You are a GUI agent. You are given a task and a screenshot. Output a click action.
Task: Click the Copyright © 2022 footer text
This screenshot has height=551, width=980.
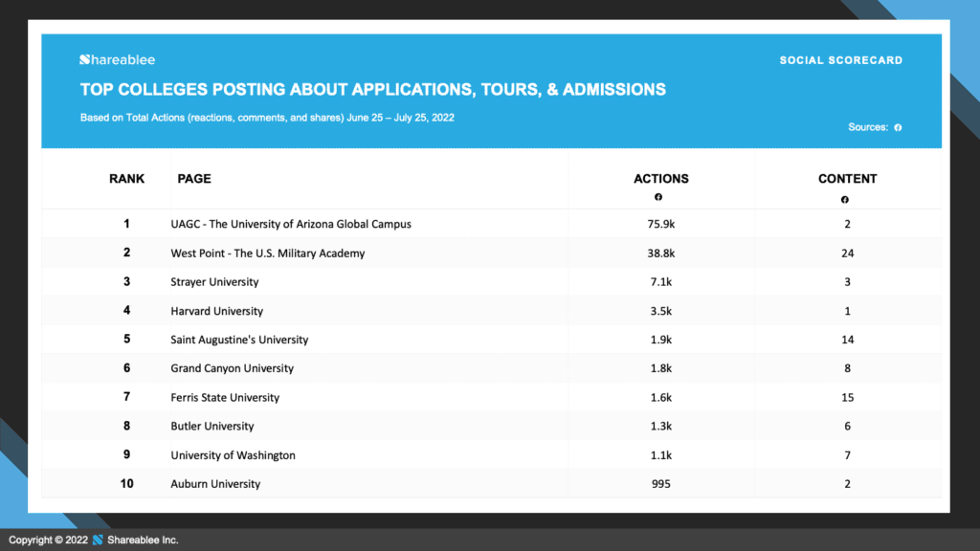click(48, 540)
